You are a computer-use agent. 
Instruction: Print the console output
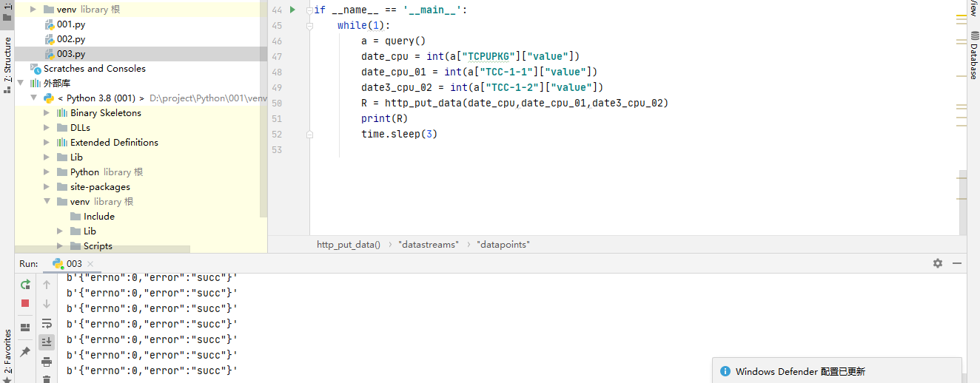pyautogui.click(x=47, y=362)
